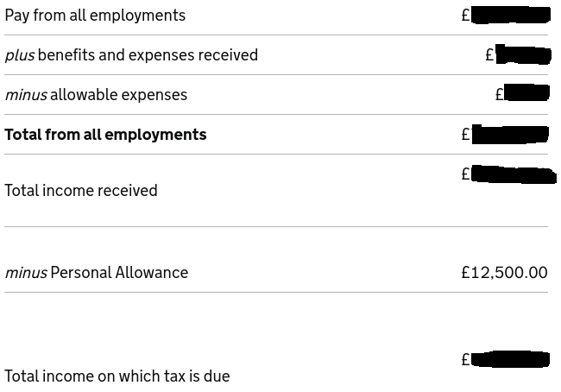Click the italic "plus" word

click(x=20, y=55)
